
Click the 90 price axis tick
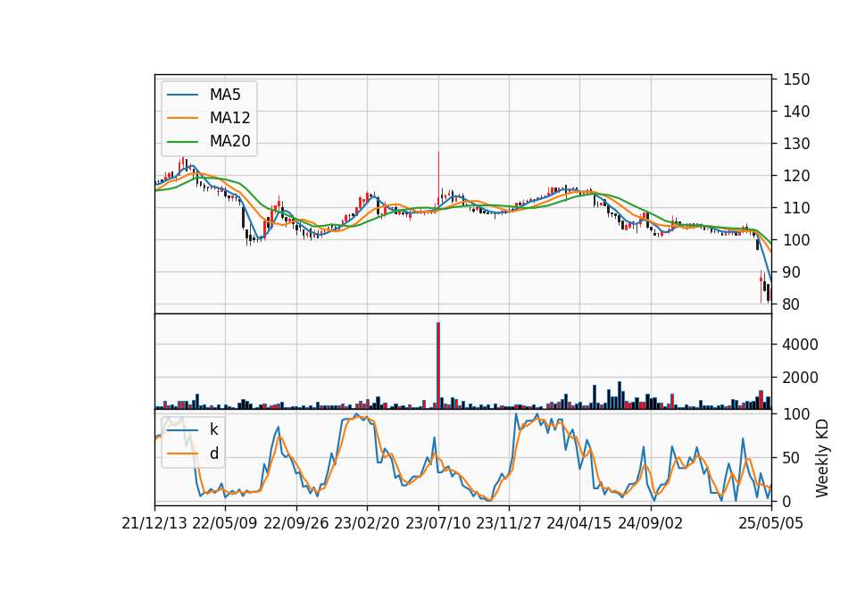pyautogui.click(x=792, y=272)
